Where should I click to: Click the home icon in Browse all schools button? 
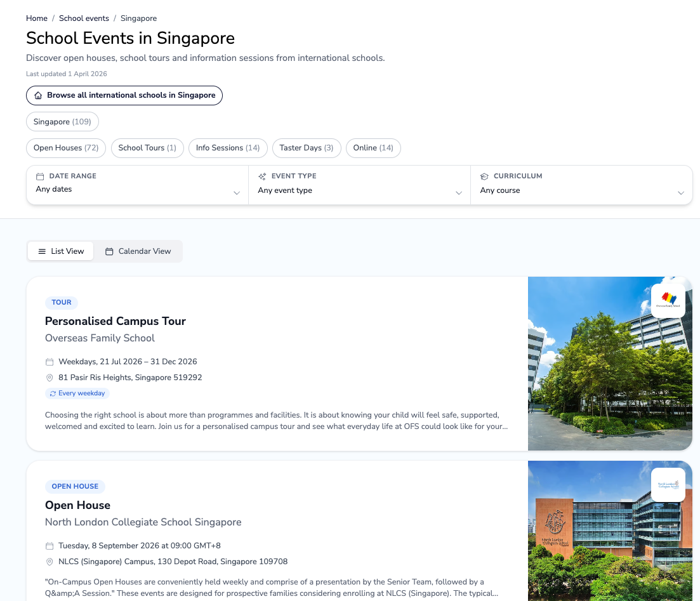click(38, 96)
